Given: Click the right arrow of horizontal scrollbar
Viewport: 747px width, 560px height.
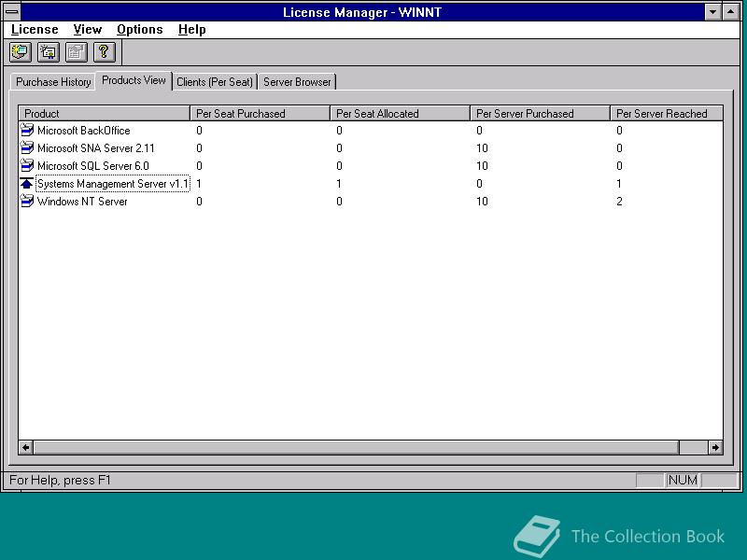Looking at the screenshot, I should click(x=715, y=447).
